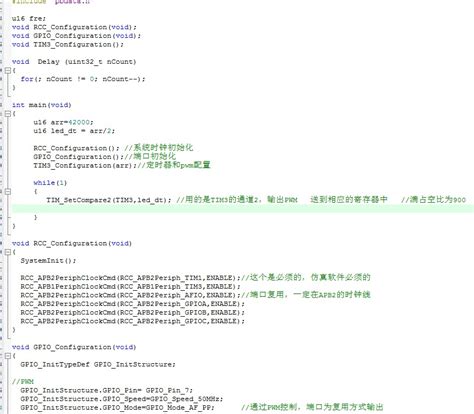
Task: Click the u16 fre declaration line
Action: click(x=29, y=18)
